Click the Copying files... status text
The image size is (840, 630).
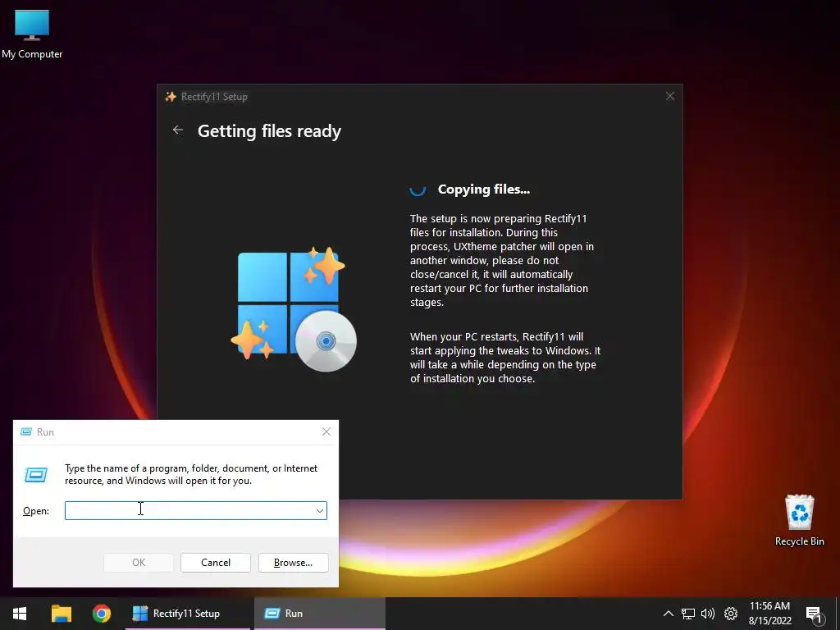[483, 189]
